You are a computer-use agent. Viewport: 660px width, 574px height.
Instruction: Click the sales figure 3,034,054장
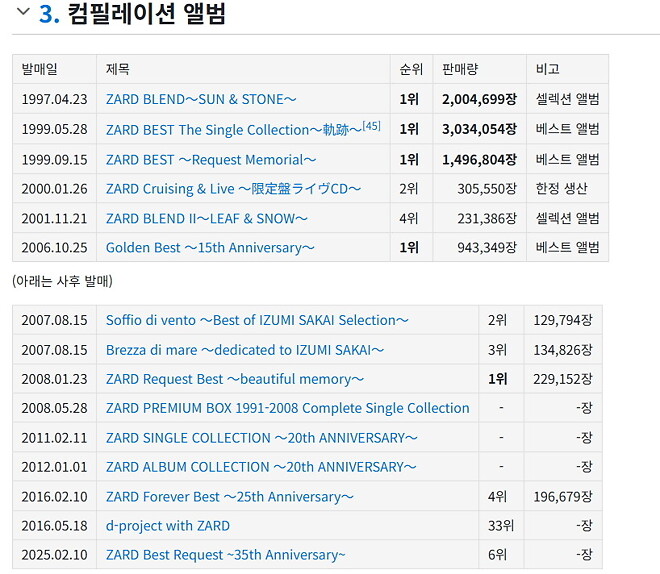click(x=479, y=129)
